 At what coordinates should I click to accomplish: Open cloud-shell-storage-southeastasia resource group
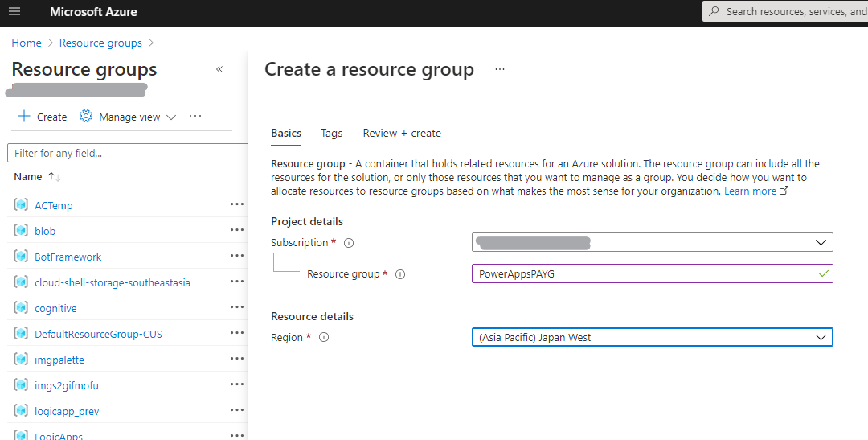tap(113, 282)
